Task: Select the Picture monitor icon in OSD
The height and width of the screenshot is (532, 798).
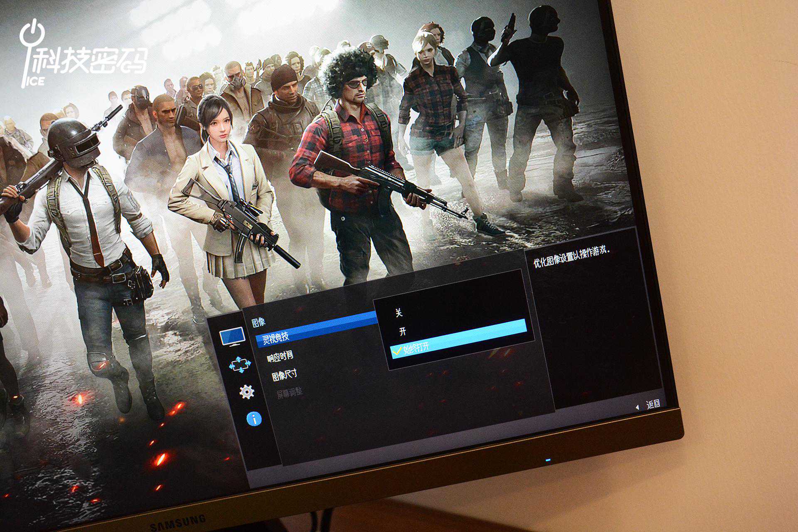Action: (x=232, y=336)
